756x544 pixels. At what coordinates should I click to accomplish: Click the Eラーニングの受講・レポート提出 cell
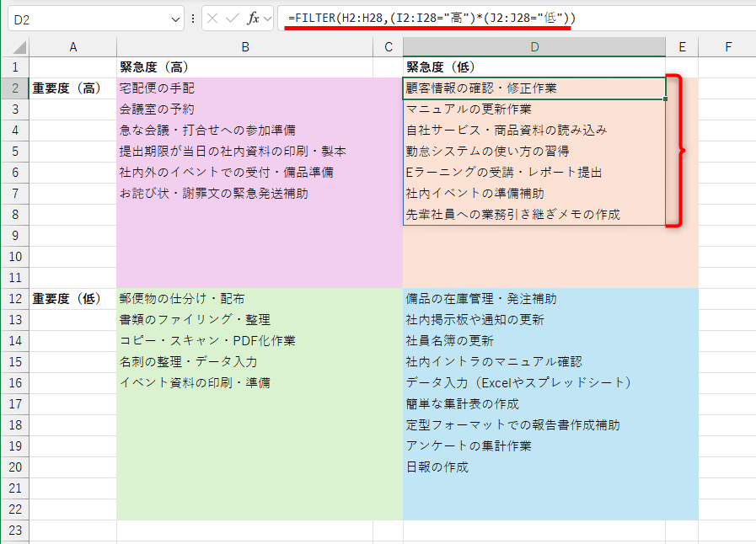(533, 172)
